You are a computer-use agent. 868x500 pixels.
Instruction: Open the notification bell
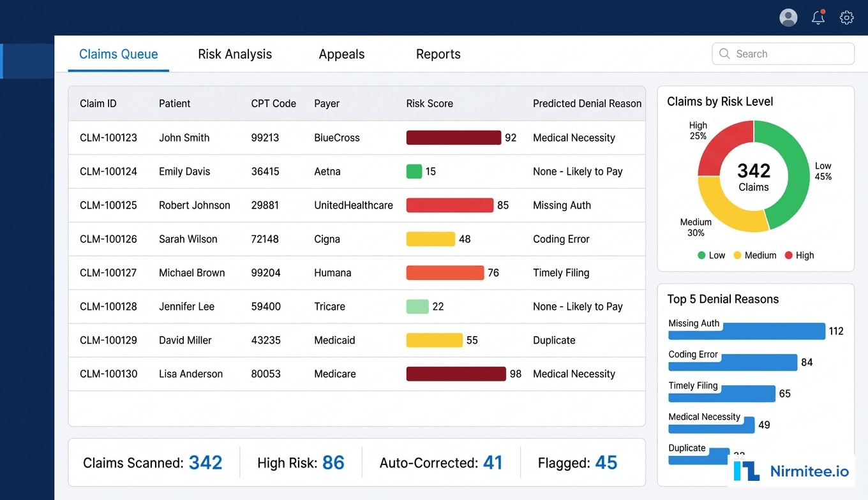pyautogui.click(x=818, y=18)
